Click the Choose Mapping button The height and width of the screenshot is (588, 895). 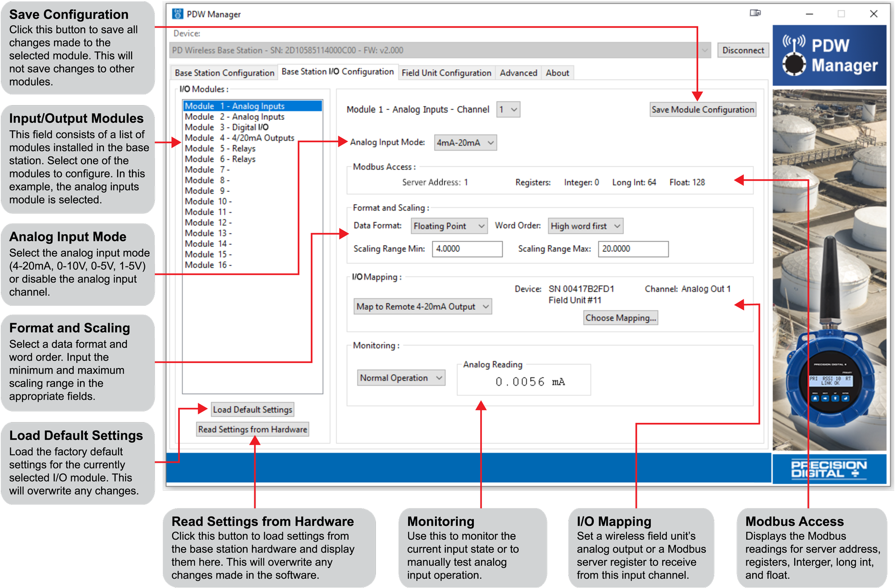pos(621,318)
